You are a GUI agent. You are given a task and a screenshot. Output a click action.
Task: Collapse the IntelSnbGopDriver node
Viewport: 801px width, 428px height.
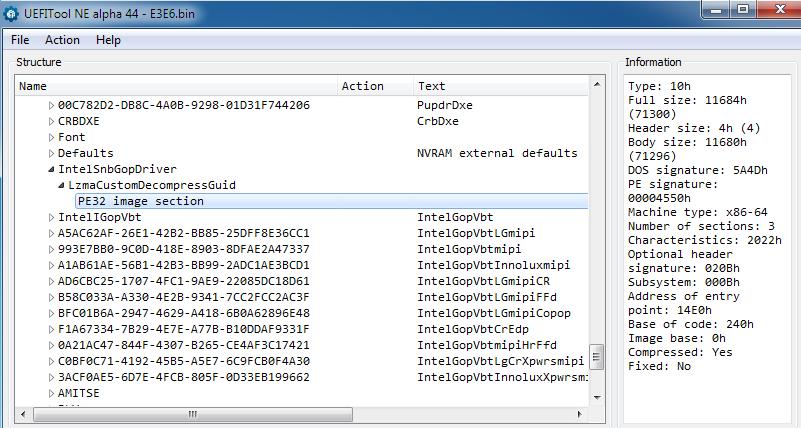(x=51, y=169)
